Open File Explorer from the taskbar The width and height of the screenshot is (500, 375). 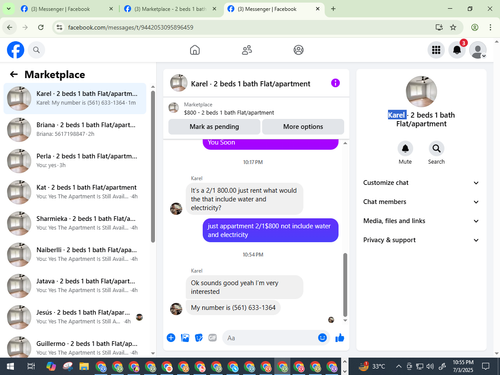coord(84,367)
